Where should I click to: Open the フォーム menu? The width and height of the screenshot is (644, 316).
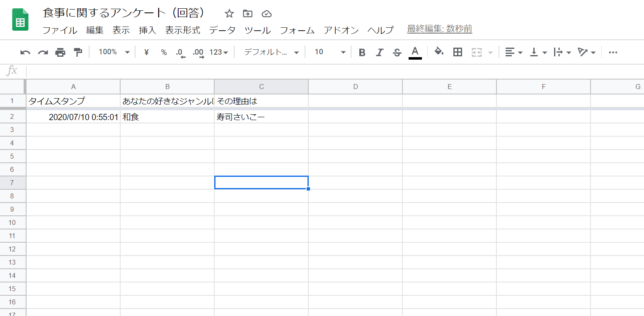297,30
